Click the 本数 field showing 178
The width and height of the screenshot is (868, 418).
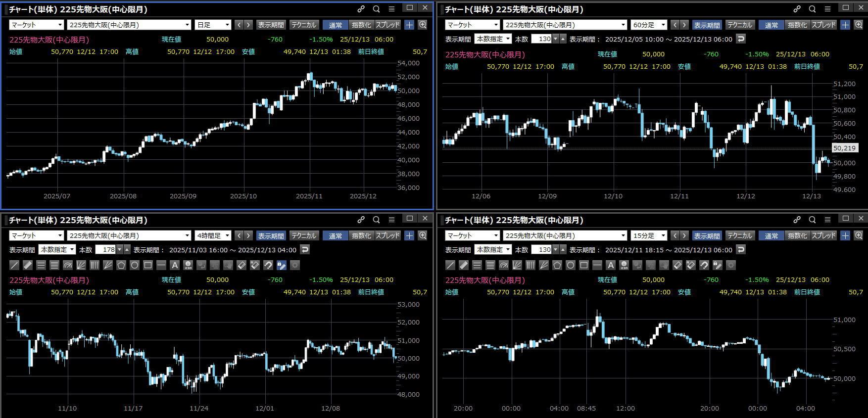click(105, 250)
